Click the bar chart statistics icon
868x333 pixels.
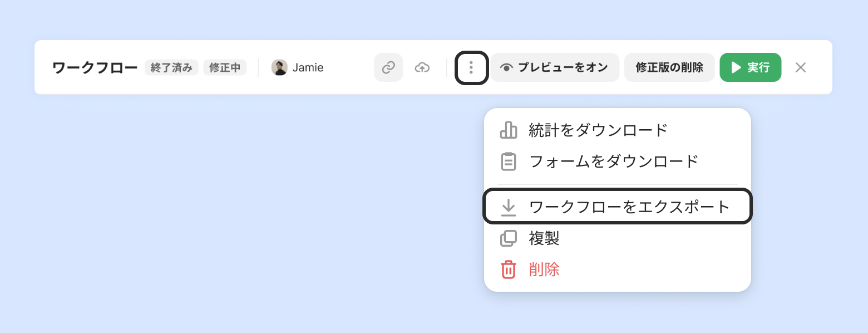pos(508,130)
